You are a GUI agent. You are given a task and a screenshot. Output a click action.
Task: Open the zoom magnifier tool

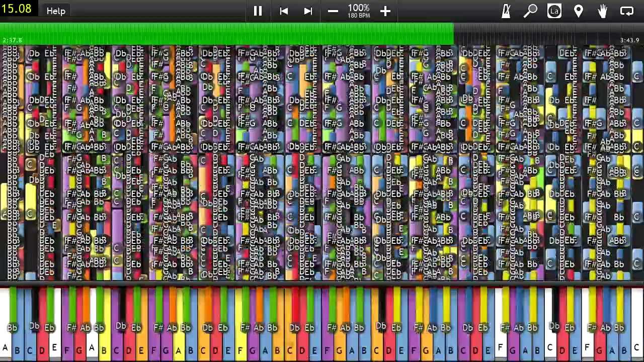pos(530,11)
